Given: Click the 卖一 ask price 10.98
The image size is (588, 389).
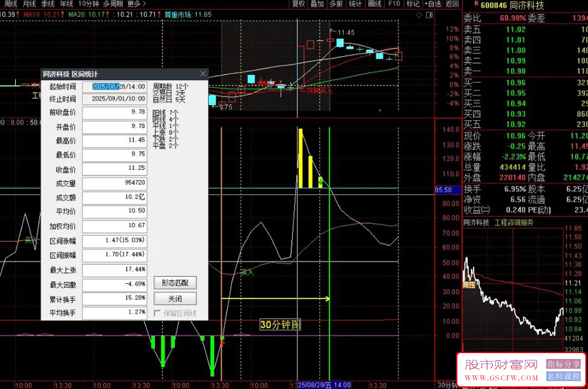Looking at the screenshot, I should pyautogui.click(x=515, y=71).
